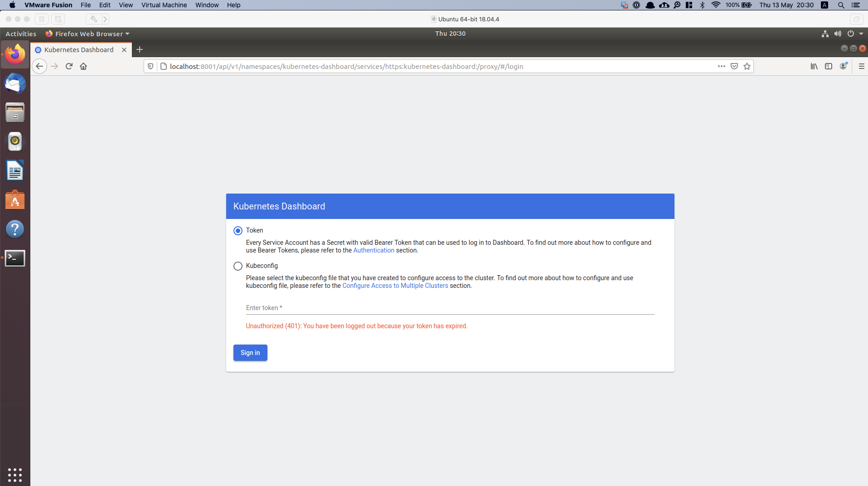Viewport: 868px width, 486px height.
Task: Go back with the Firefox back arrow
Action: point(39,66)
